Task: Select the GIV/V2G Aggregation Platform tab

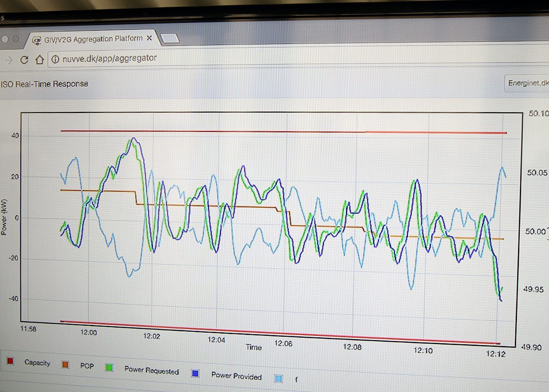Action: (93, 39)
